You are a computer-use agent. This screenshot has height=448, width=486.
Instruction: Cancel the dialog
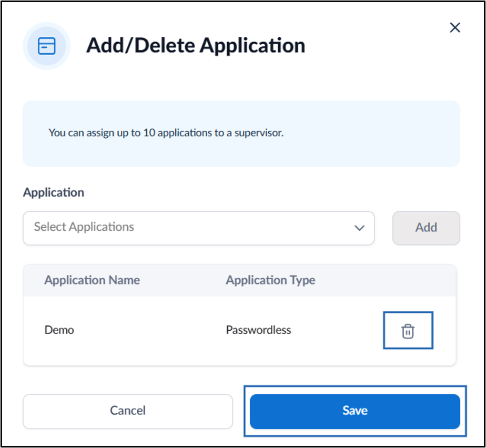pos(128,411)
